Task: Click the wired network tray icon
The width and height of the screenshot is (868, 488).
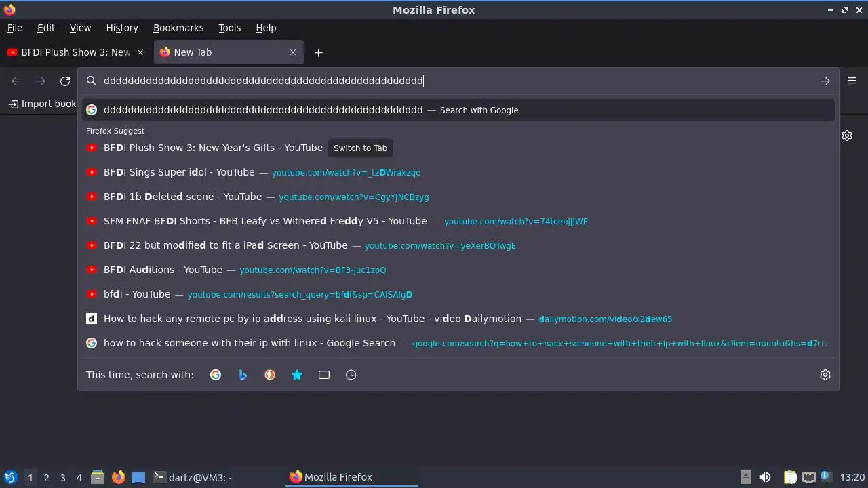Action: [x=808, y=477]
